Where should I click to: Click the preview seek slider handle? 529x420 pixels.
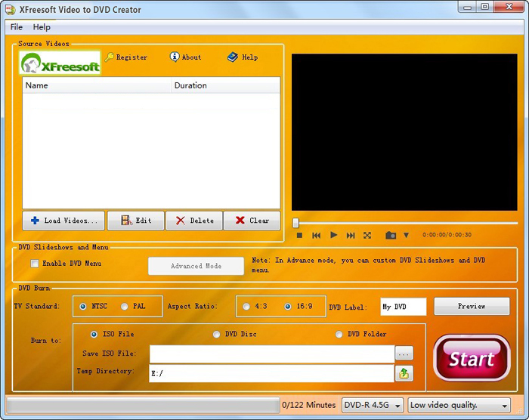click(296, 223)
